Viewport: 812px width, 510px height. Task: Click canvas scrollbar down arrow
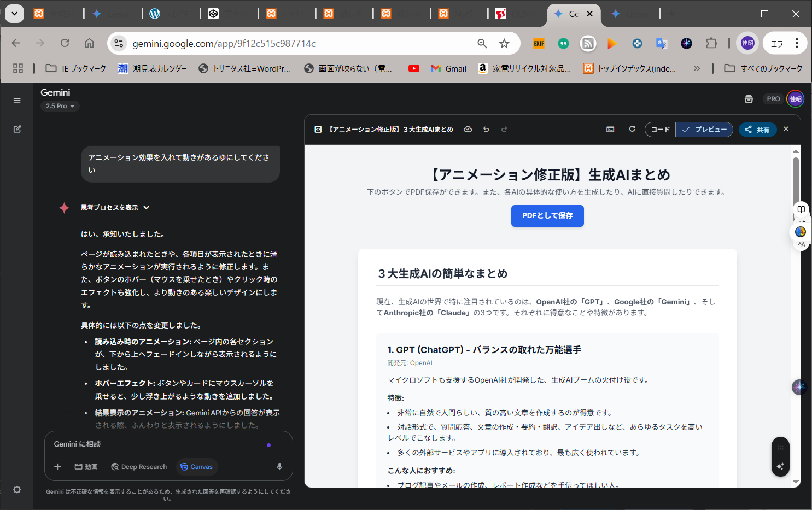[796, 482]
